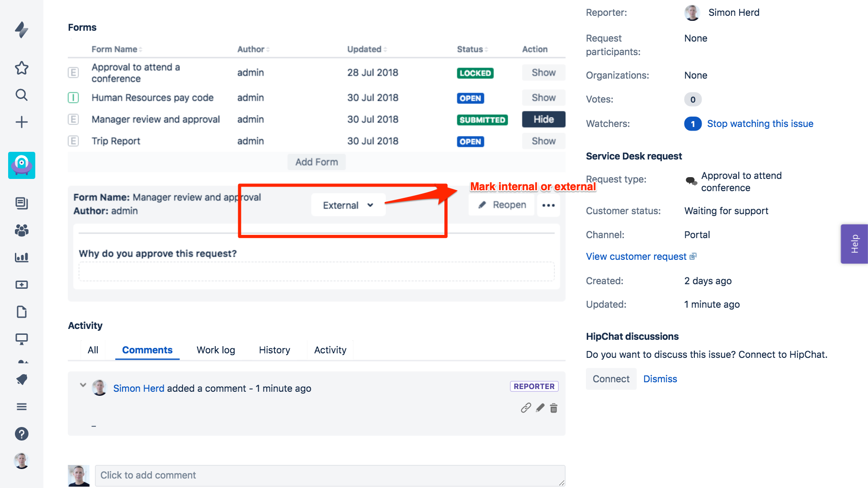This screenshot has width=868, height=488.
Task: Open search from the sidebar magnifier
Action: click(21, 95)
